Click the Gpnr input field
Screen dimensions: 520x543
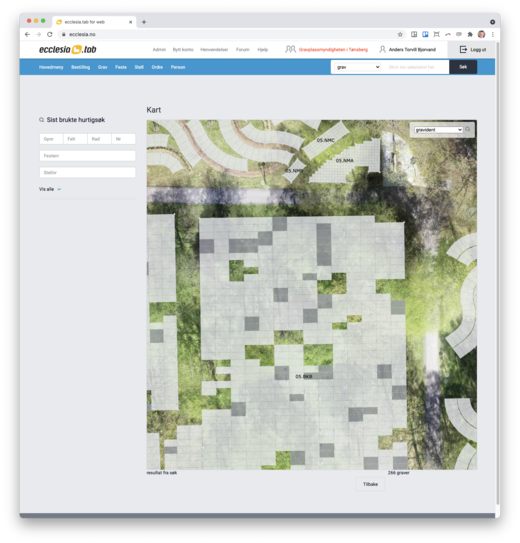(x=51, y=139)
